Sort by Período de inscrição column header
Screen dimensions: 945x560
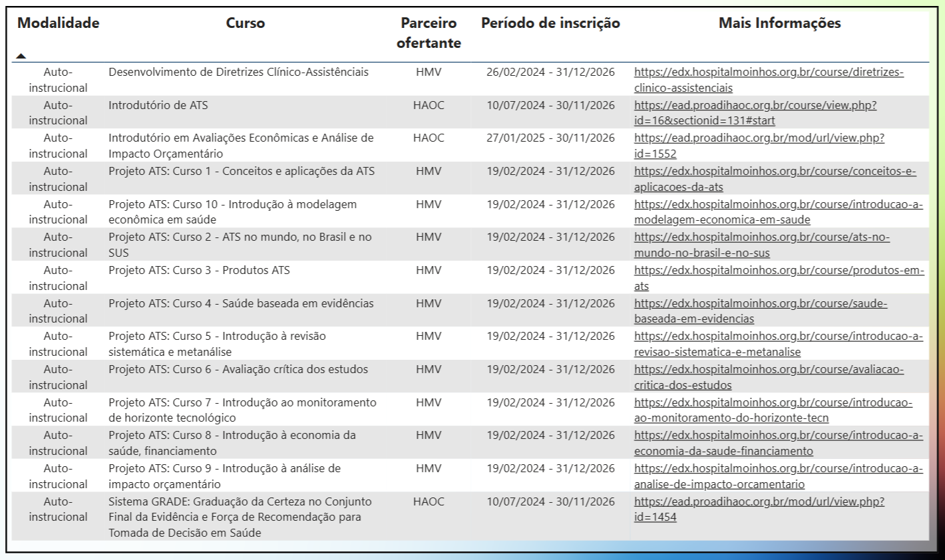[x=550, y=23]
